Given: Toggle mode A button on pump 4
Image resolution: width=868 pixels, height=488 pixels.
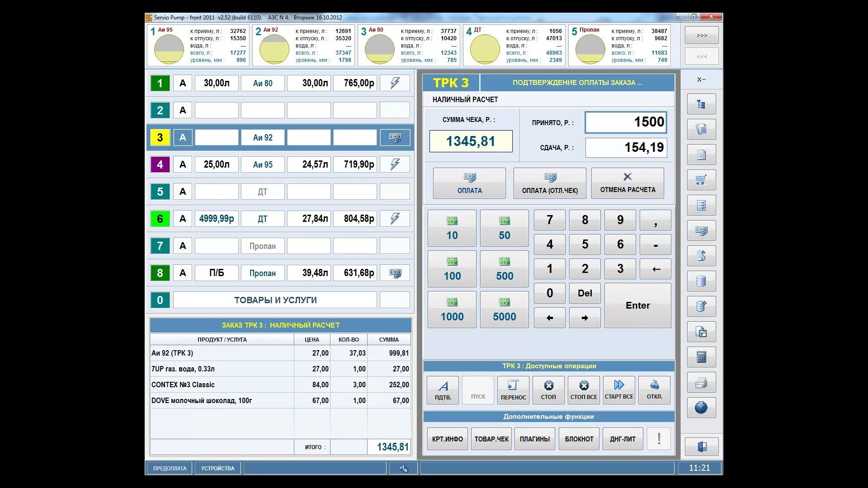Looking at the screenshot, I should (183, 164).
